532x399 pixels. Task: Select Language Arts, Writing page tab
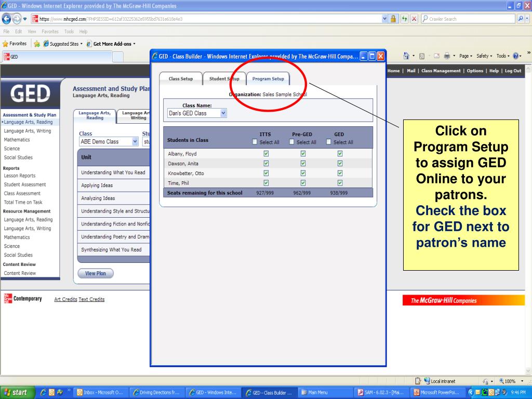[134, 115]
